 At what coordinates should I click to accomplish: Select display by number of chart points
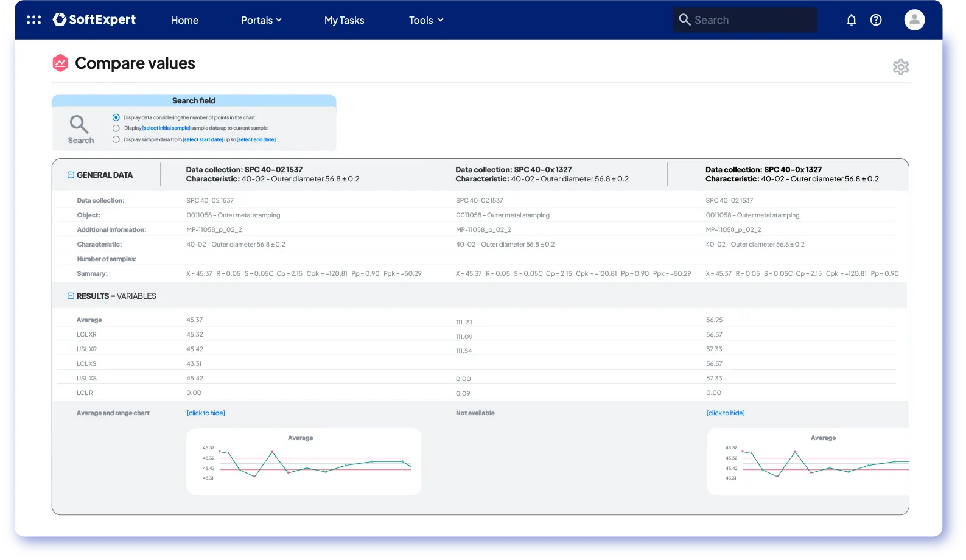tap(116, 117)
